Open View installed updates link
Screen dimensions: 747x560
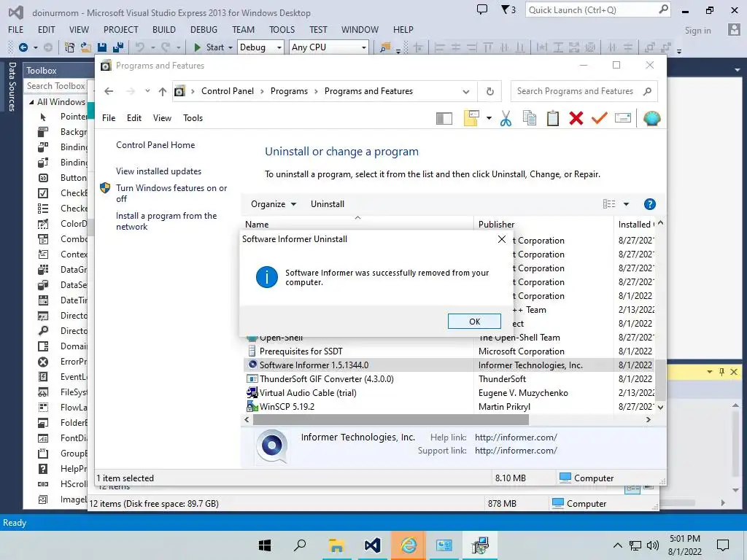(x=158, y=171)
